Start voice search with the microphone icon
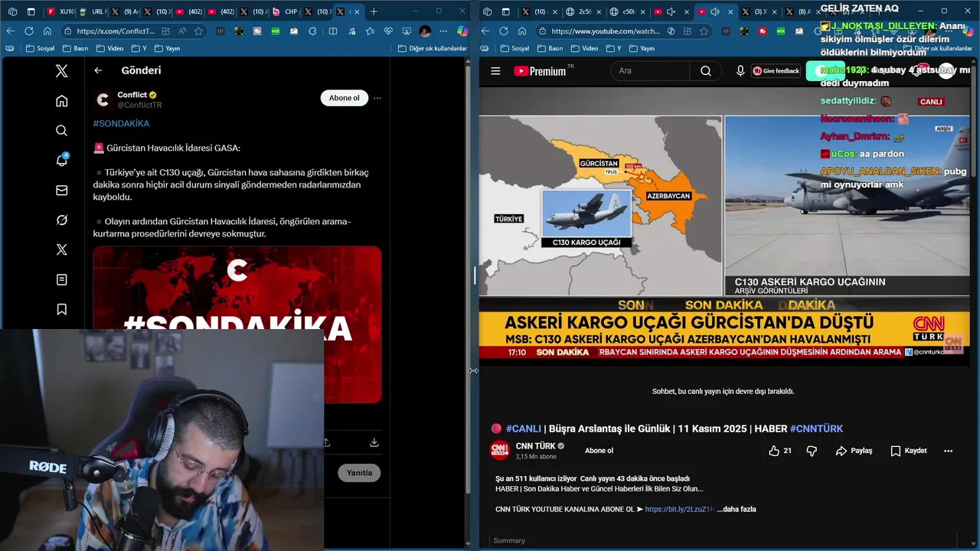980x551 pixels. click(740, 71)
